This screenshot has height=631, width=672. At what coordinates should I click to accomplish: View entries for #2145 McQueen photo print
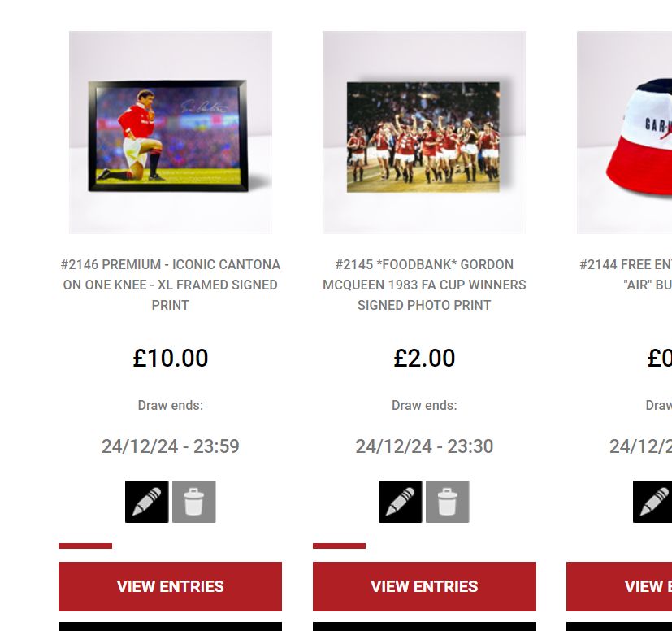click(x=424, y=586)
